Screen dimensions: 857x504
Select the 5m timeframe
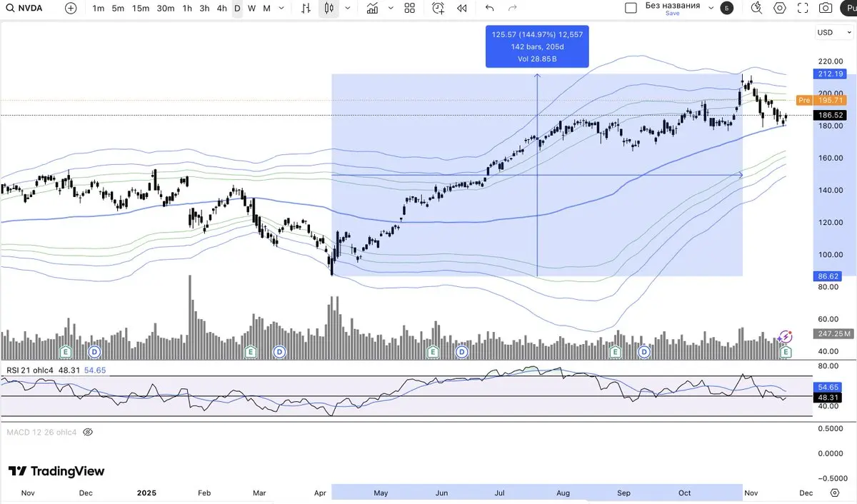coord(118,9)
